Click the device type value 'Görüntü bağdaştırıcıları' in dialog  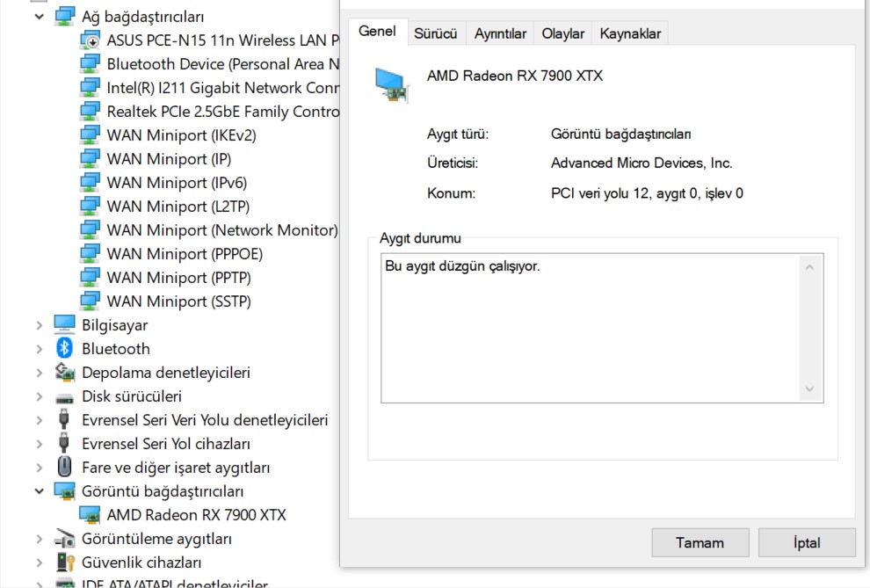[621, 134]
